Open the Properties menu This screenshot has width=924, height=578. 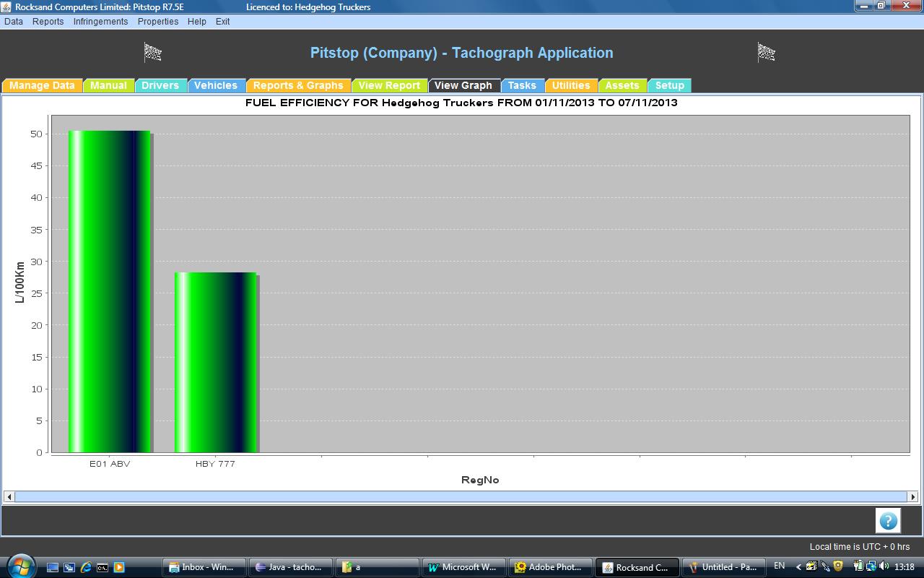[158, 22]
